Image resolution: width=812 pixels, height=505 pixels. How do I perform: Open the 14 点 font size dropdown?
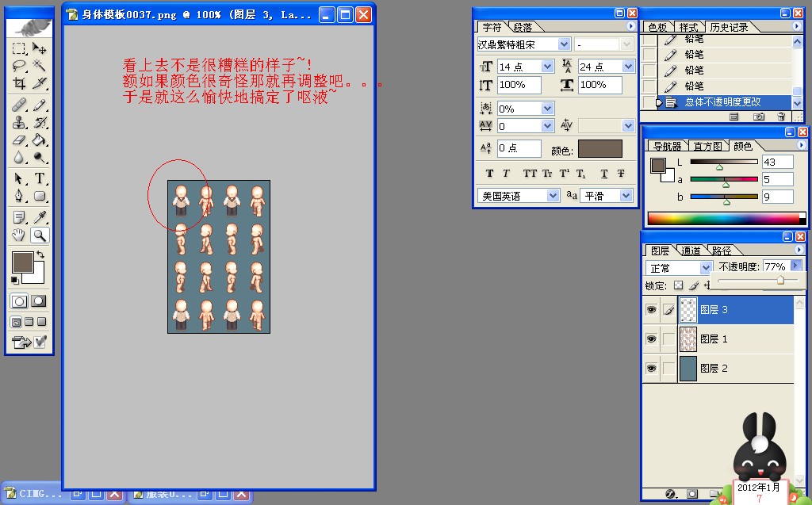547,67
